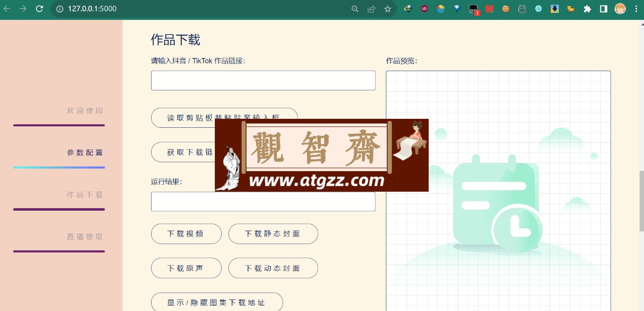The width and height of the screenshot is (644, 311).
Task: Click the blue diamond extension icon
Action: (x=457, y=8)
